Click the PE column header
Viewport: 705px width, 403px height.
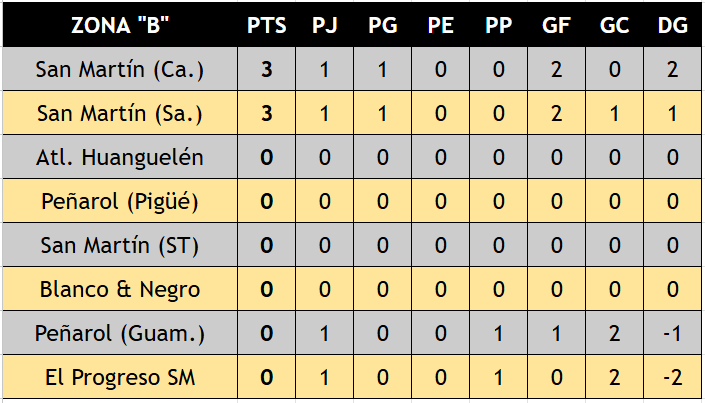[439, 26]
